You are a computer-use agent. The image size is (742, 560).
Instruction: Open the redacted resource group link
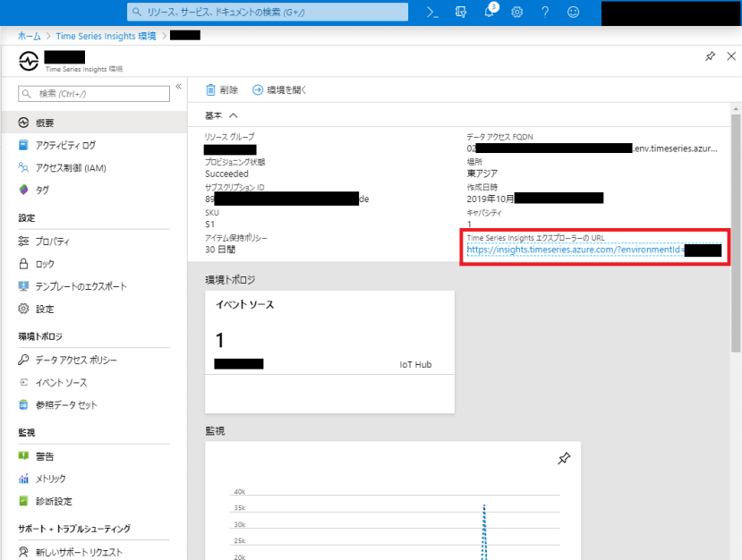click(230, 150)
